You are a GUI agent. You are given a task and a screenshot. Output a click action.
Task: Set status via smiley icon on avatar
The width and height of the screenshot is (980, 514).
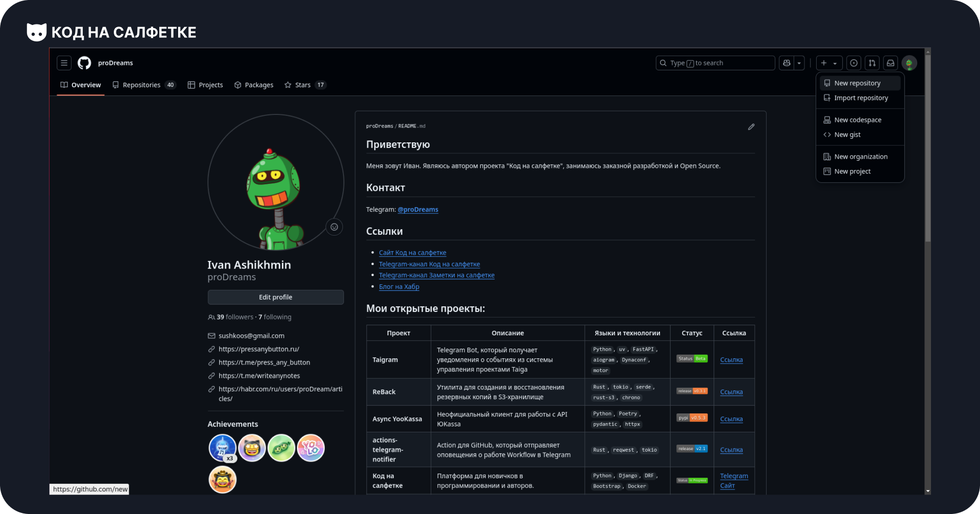tap(334, 227)
